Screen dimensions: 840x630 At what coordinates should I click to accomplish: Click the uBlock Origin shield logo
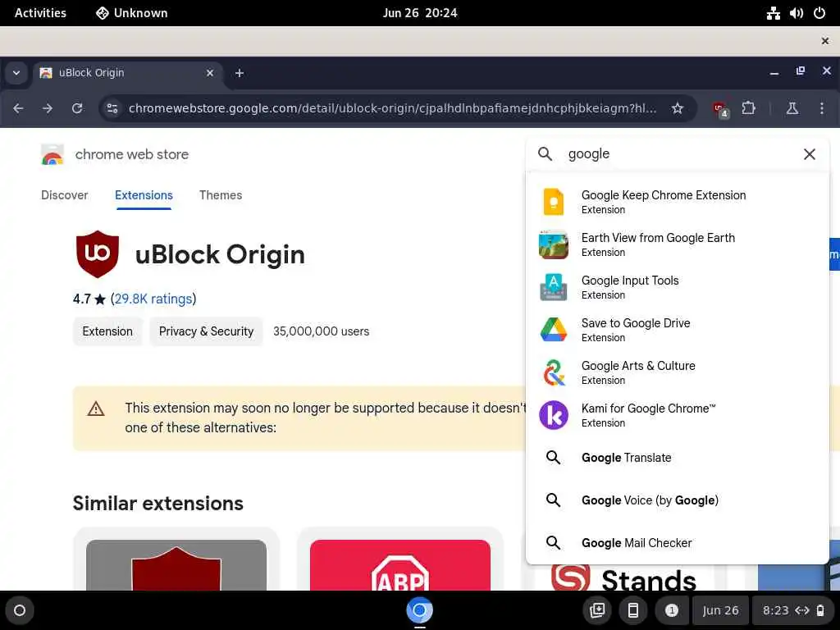(98, 254)
